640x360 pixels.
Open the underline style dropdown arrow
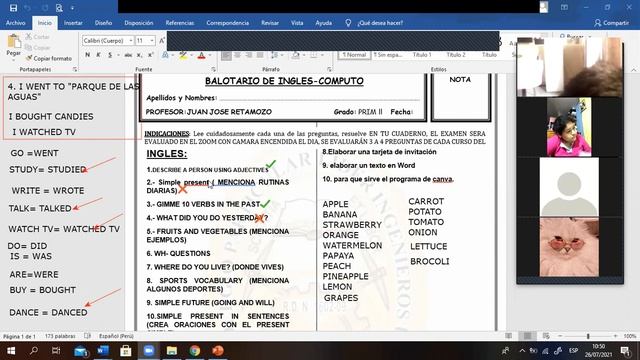click(x=118, y=55)
